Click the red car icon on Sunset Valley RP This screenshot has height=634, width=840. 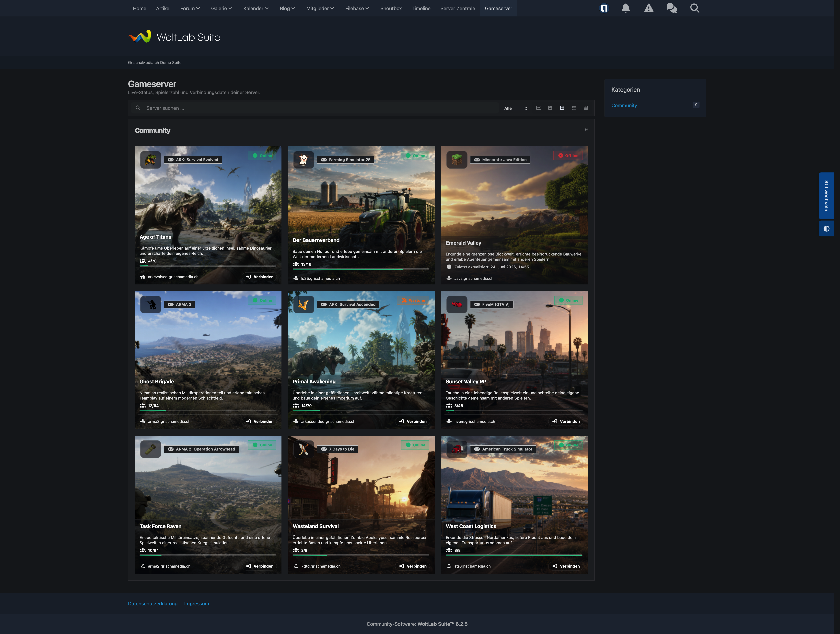pos(457,305)
